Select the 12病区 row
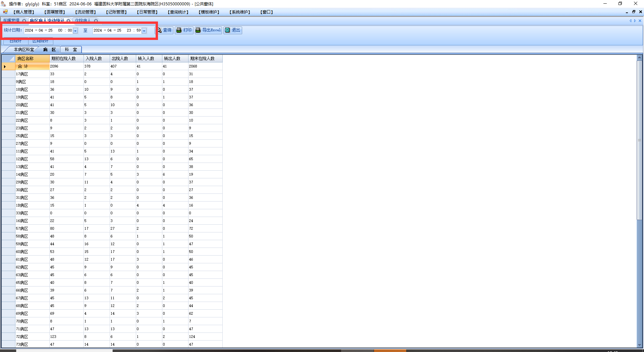 (112, 159)
